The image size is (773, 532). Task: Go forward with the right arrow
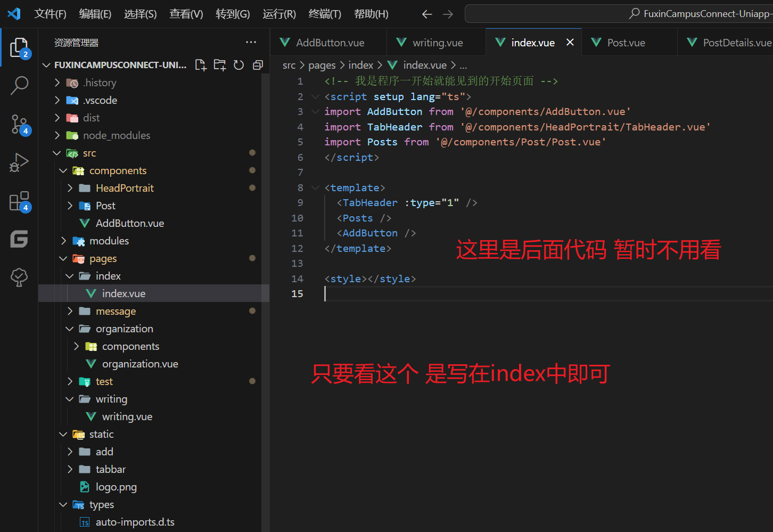(448, 14)
